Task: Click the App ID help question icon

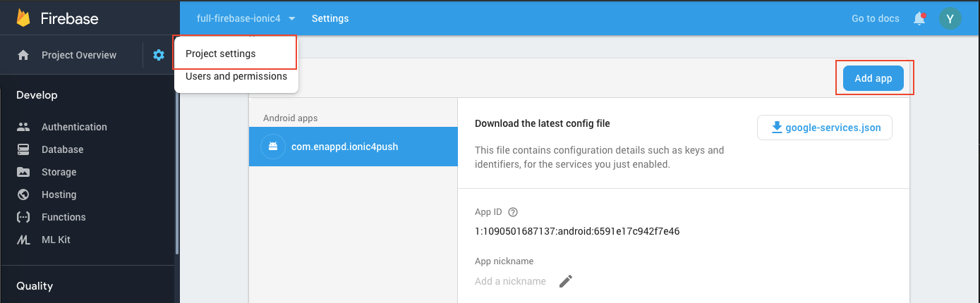Action: pyautogui.click(x=513, y=212)
